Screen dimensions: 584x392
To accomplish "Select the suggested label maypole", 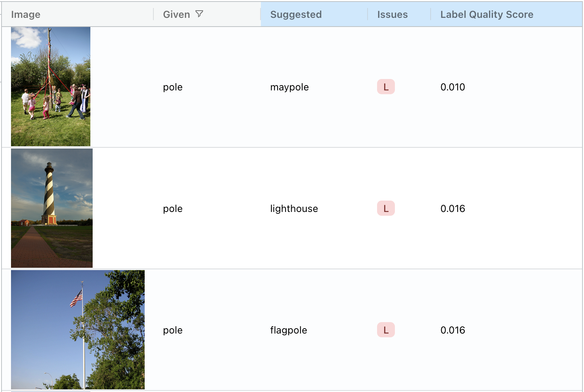I will click(x=289, y=87).
